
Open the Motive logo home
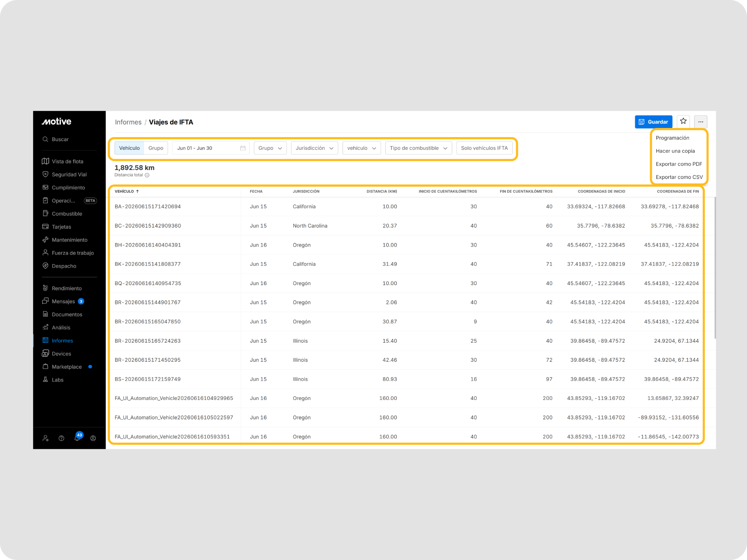tap(57, 121)
